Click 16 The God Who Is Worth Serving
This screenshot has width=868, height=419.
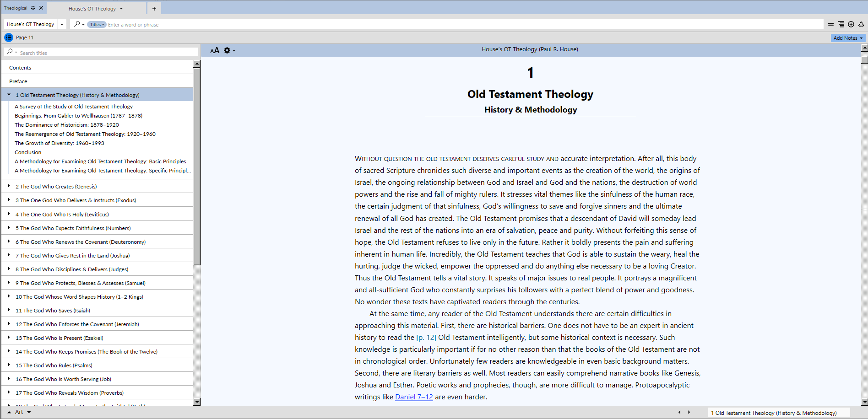point(64,379)
